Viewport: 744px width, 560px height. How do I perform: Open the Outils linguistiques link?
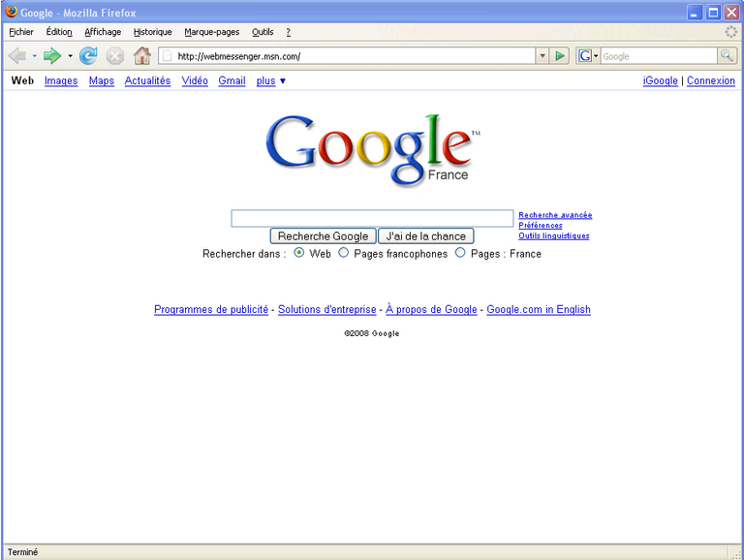(x=554, y=235)
